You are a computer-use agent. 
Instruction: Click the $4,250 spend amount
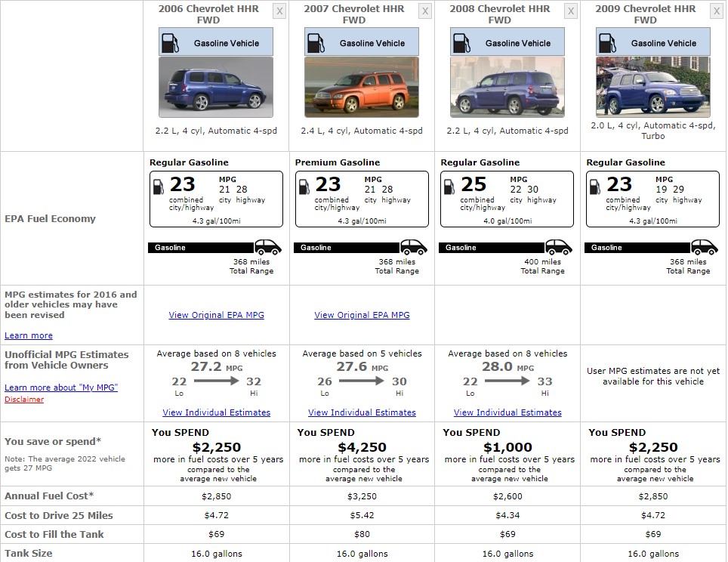tap(362, 447)
